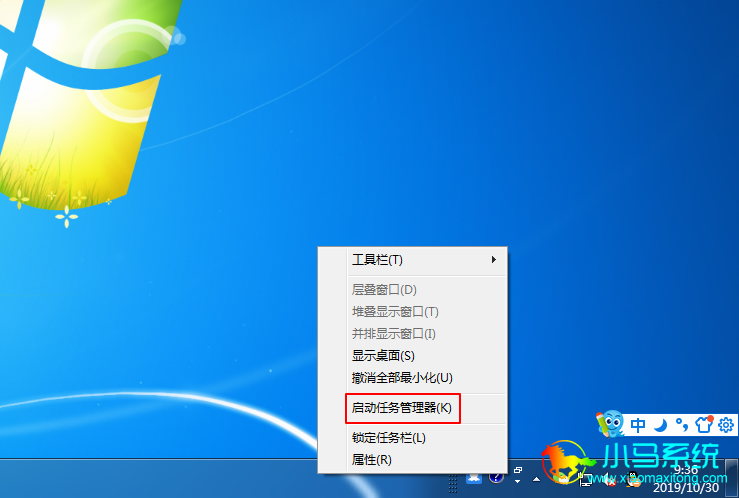Click the muted volume speaker icon
739x498 pixels.
[x=608, y=480]
